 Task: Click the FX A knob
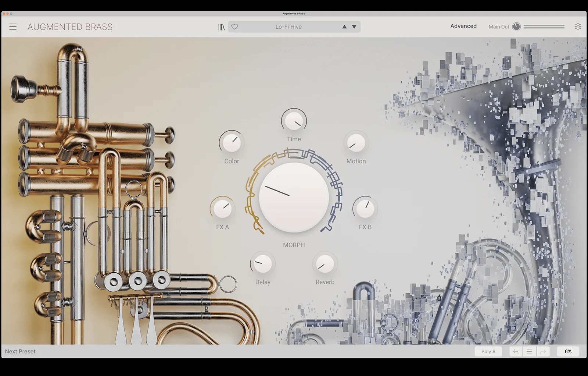tap(222, 209)
